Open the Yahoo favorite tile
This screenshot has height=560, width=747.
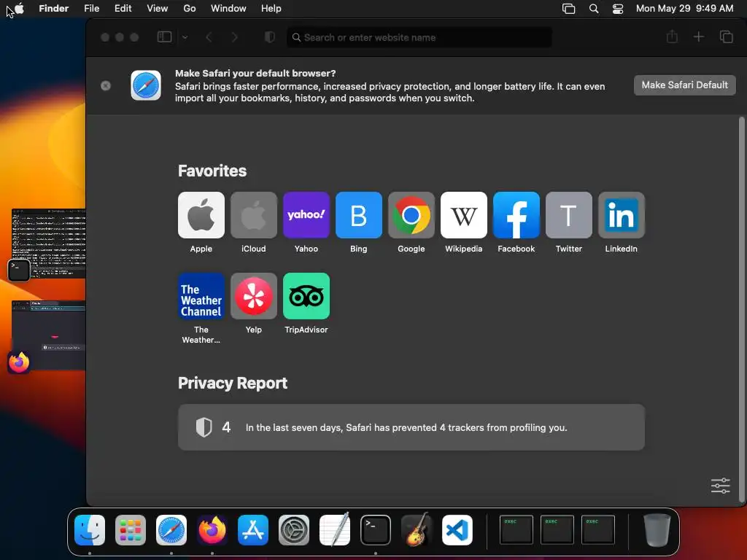pyautogui.click(x=306, y=215)
